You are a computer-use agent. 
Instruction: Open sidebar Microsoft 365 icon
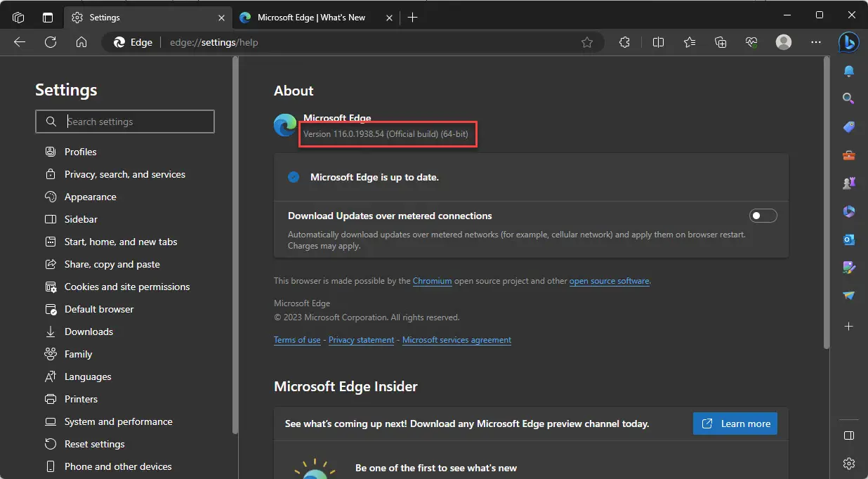click(x=849, y=211)
